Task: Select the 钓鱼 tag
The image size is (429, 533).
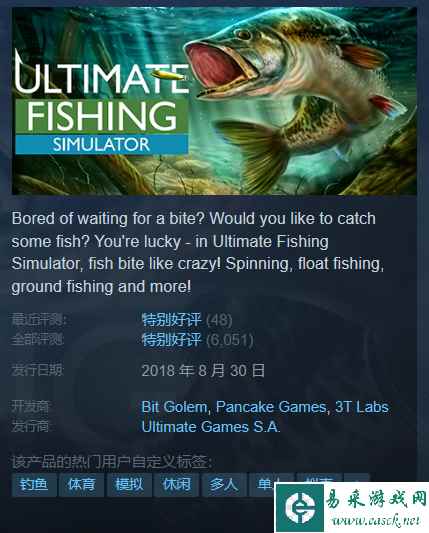Action: (34, 485)
